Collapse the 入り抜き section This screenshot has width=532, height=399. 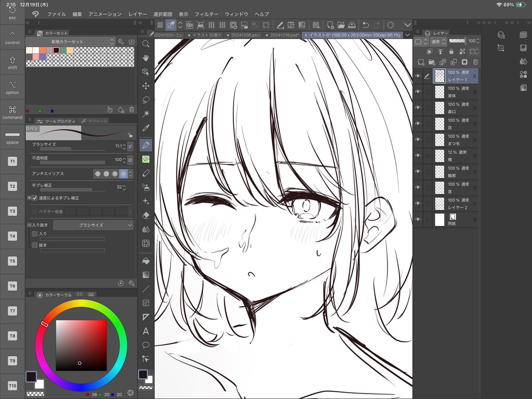pos(29,225)
